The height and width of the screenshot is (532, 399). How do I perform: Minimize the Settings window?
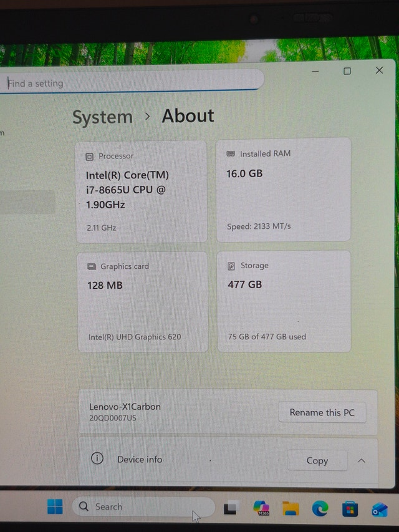pos(315,71)
